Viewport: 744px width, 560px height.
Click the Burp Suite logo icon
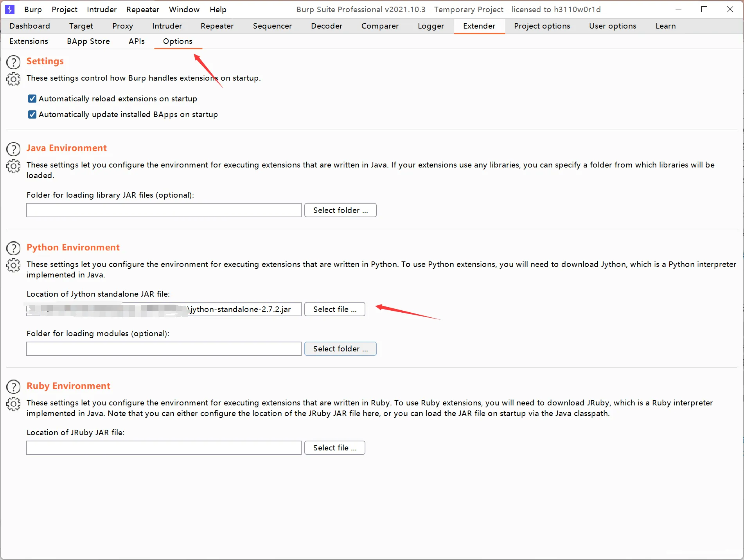tap(10, 9)
